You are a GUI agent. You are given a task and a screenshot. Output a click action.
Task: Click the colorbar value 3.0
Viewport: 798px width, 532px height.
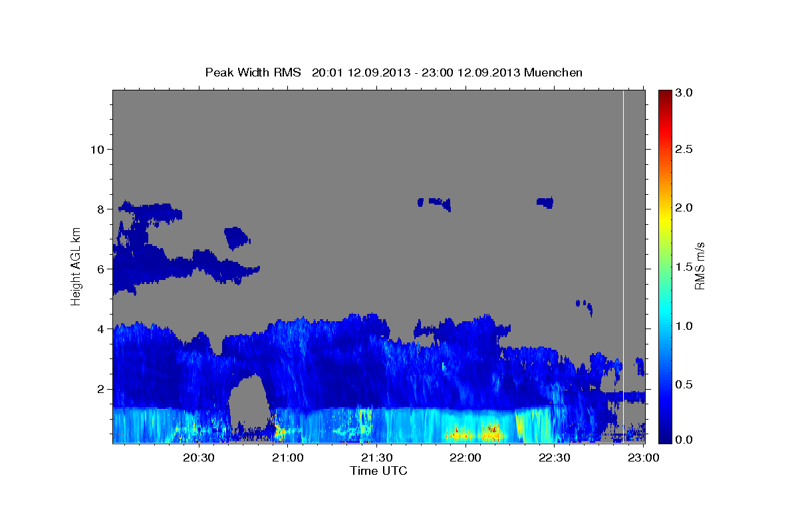click(x=686, y=93)
